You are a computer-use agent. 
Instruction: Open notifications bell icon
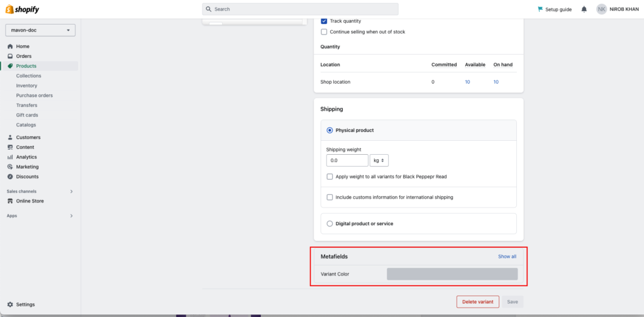(x=584, y=9)
